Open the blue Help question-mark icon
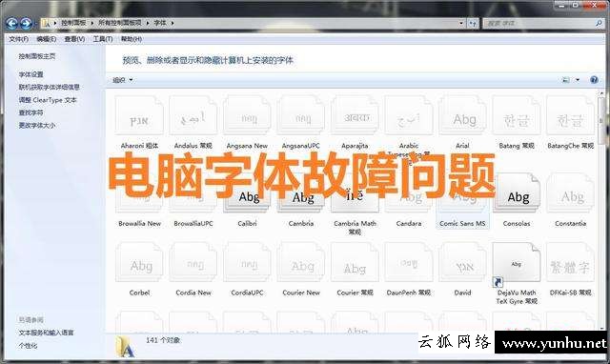Image resolution: width=610 pixels, height=364 pixels. tap(594, 80)
